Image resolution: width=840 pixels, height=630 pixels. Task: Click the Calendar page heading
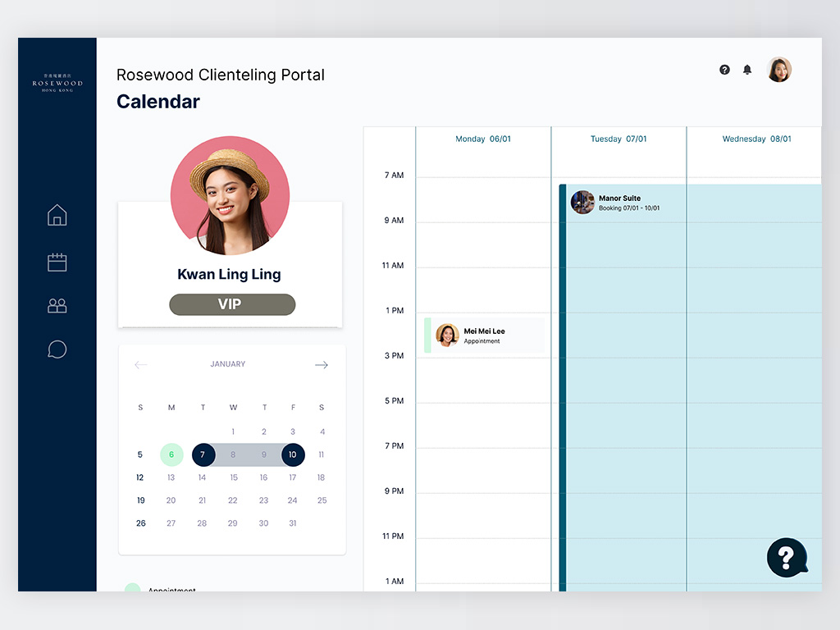tap(158, 102)
